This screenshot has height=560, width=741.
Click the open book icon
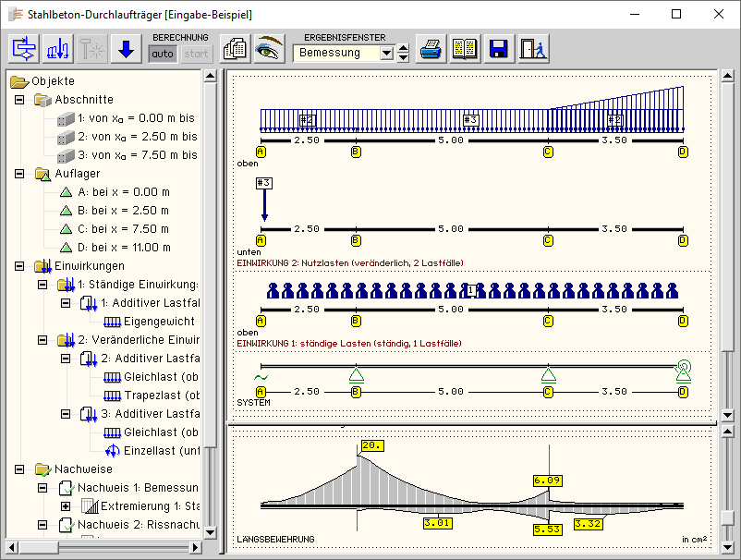coord(465,49)
